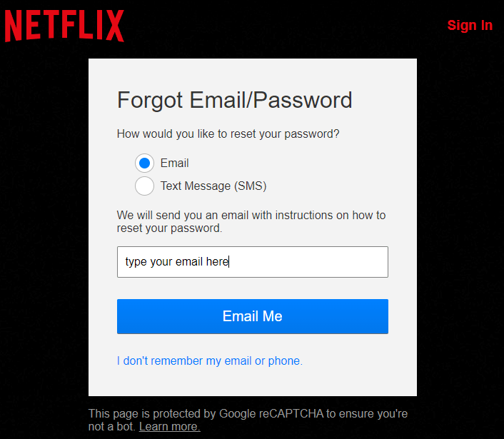504x439 pixels.
Task: Open the Sign In page
Action: 470,26
